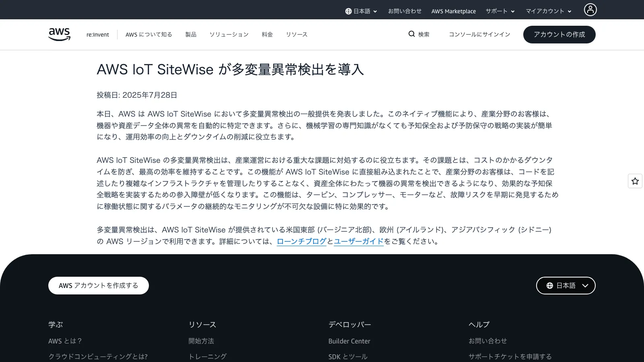644x362 pixels.
Task: Open the ソリューション menu
Action: (229, 35)
